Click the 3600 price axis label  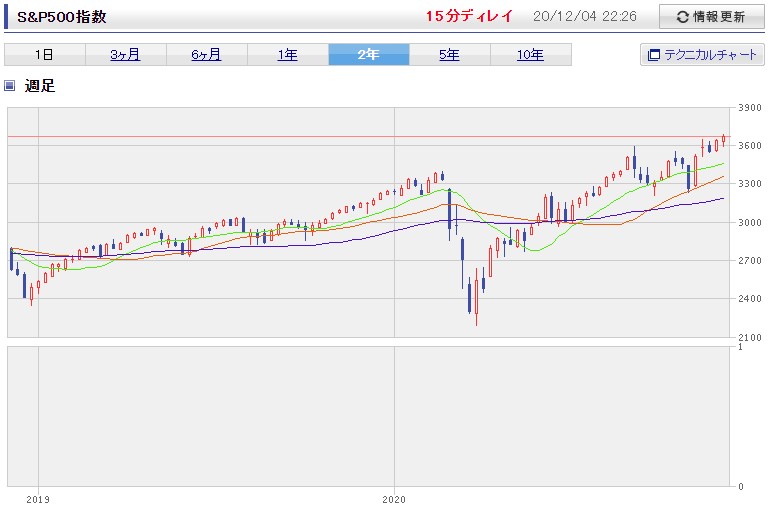click(x=750, y=146)
